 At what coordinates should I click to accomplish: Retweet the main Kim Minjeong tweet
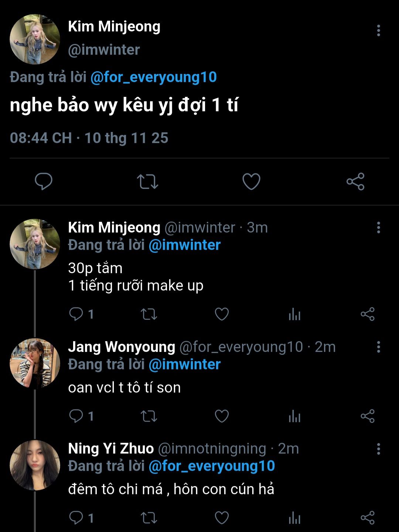(147, 182)
